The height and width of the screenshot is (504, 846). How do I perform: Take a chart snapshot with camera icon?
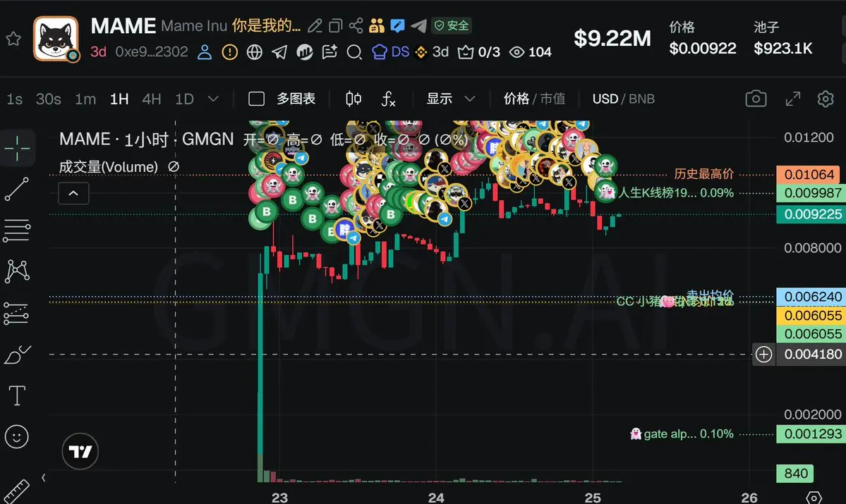(x=756, y=99)
